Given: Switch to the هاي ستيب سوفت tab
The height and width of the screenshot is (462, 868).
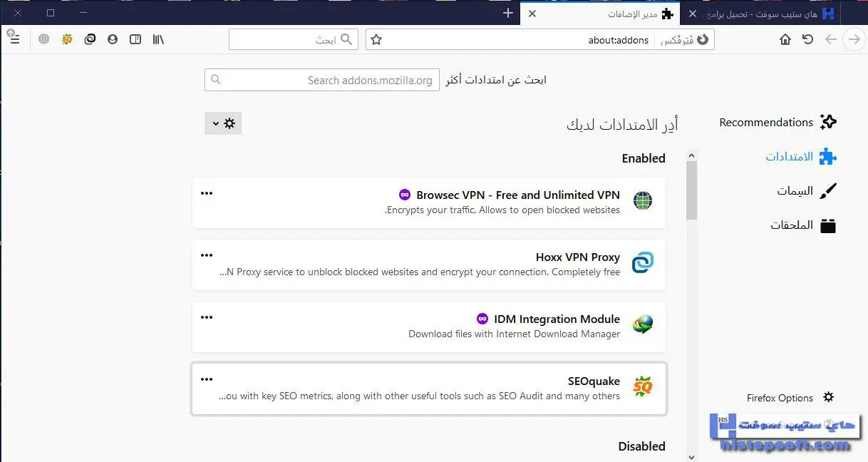Looking at the screenshot, I should pyautogui.click(x=761, y=14).
